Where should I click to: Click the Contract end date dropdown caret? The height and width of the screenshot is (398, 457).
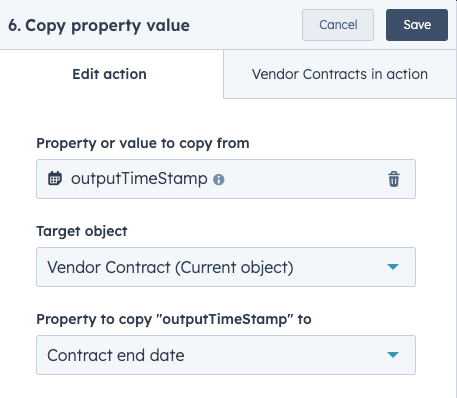[393, 355]
